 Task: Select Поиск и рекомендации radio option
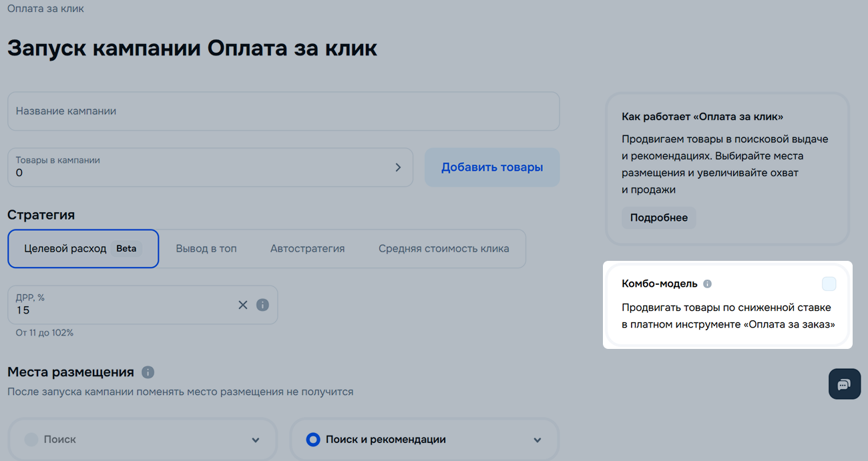[x=313, y=440]
